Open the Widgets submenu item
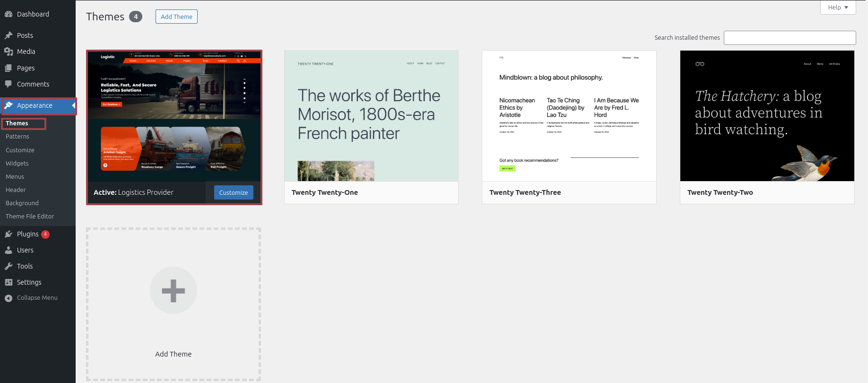Viewport: 868px width, 383px height. 17,163
